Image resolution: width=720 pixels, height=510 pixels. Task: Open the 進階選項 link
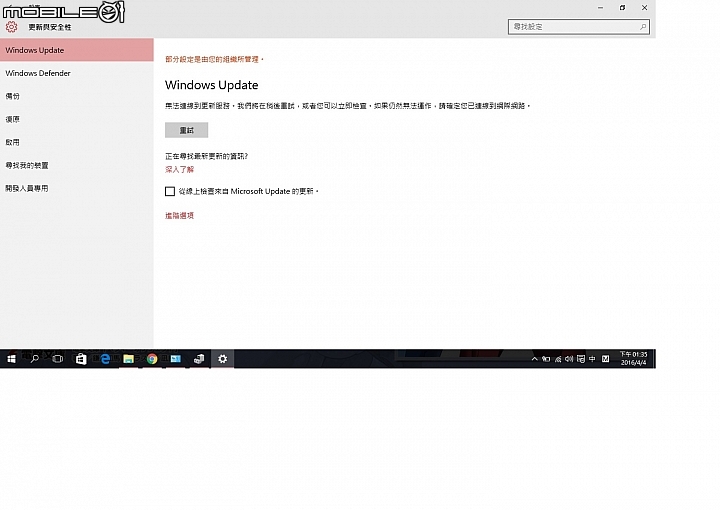(x=180, y=215)
